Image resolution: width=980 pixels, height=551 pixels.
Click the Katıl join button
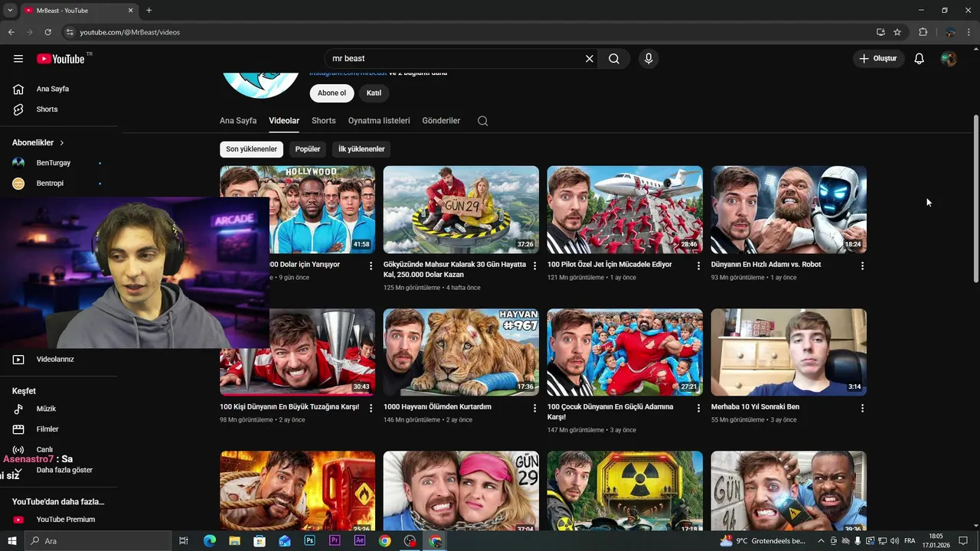374,93
